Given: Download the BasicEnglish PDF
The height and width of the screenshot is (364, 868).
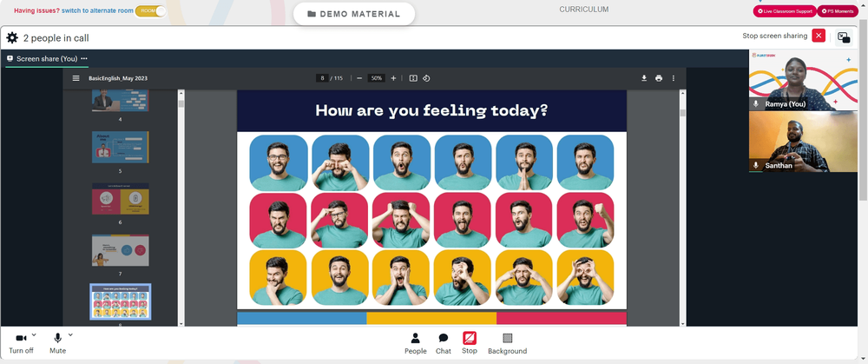Looking at the screenshot, I should click(644, 78).
